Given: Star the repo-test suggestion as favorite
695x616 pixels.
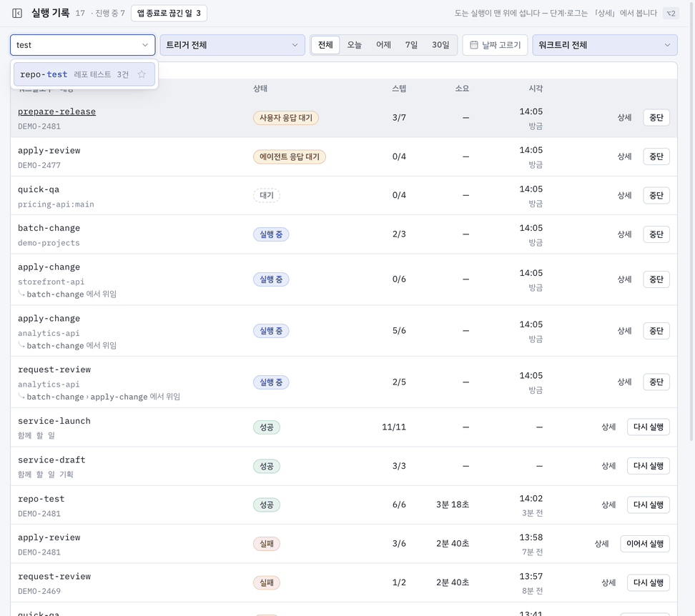Looking at the screenshot, I should pyautogui.click(x=142, y=74).
